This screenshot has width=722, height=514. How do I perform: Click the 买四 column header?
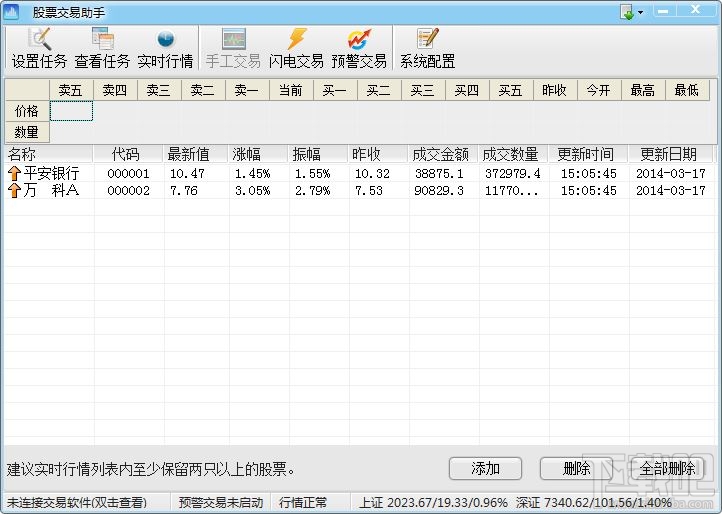pyautogui.click(x=467, y=90)
